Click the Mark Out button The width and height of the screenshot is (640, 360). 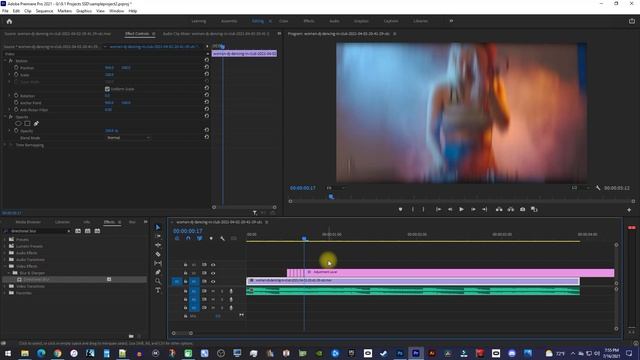(423, 209)
